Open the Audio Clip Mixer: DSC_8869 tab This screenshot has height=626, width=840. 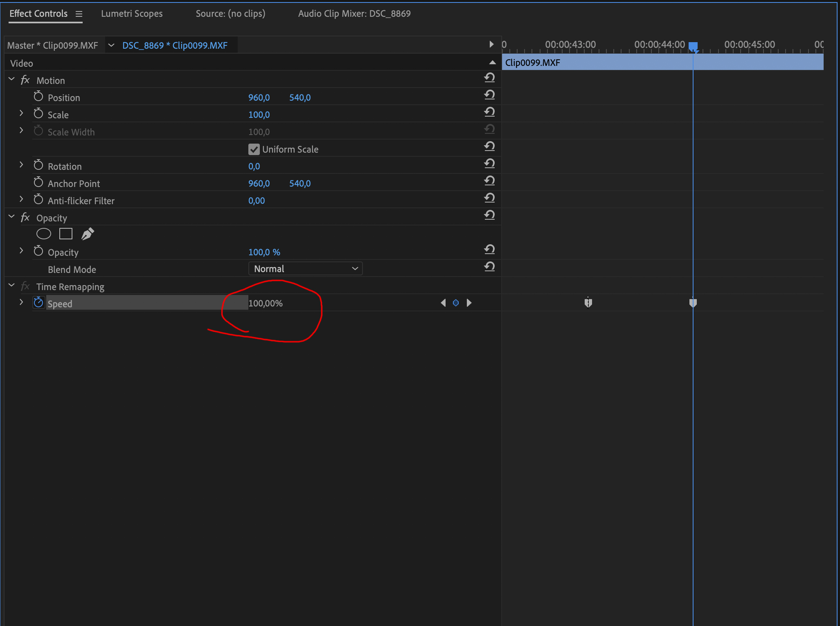[x=354, y=14]
